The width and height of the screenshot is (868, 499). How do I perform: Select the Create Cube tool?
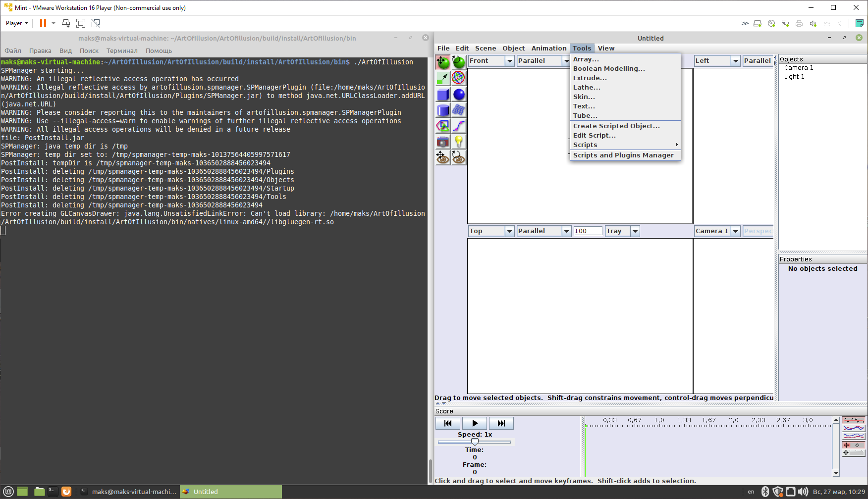[443, 94]
